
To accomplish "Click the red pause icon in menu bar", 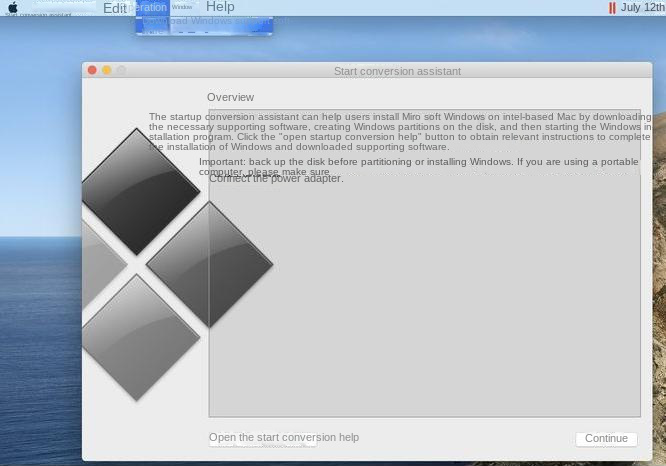I will click(x=612, y=8).
